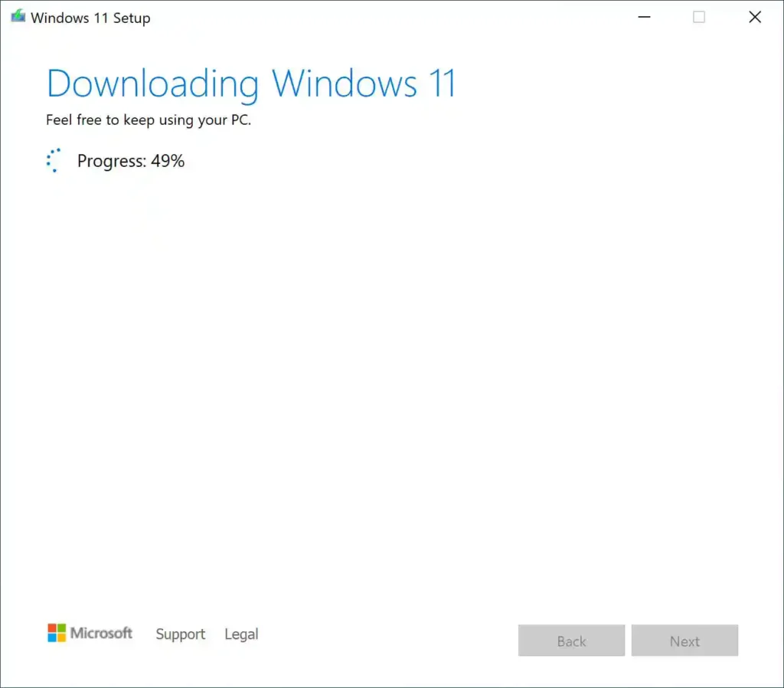Click the Microsoft logo
The image size is (784, 688).
pos(90,633)
